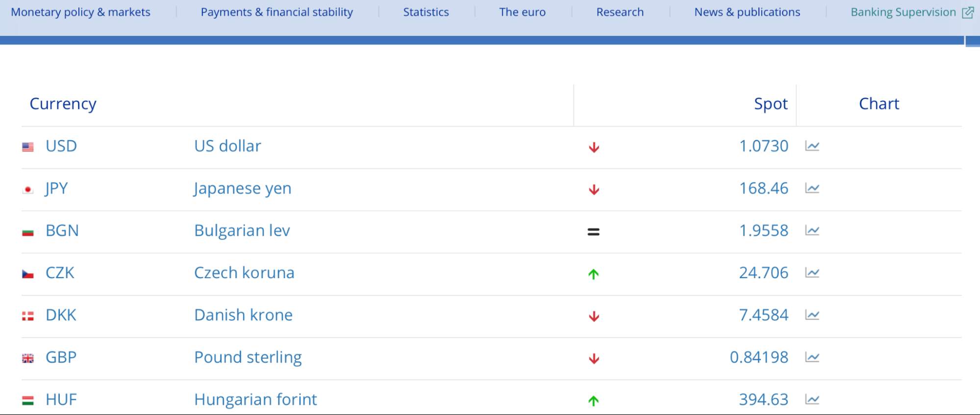
Task: Open the Bulgarian lev chart icon
Action: [812, 231]
